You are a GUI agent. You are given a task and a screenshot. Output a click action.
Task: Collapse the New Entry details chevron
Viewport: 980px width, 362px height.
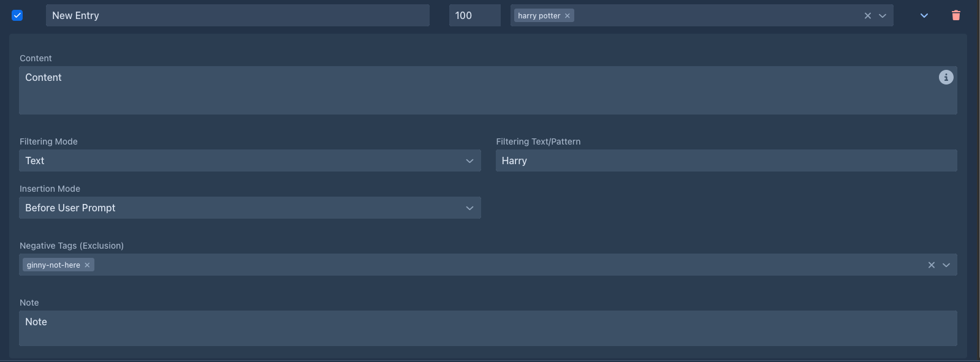click(x=924, y=15)
